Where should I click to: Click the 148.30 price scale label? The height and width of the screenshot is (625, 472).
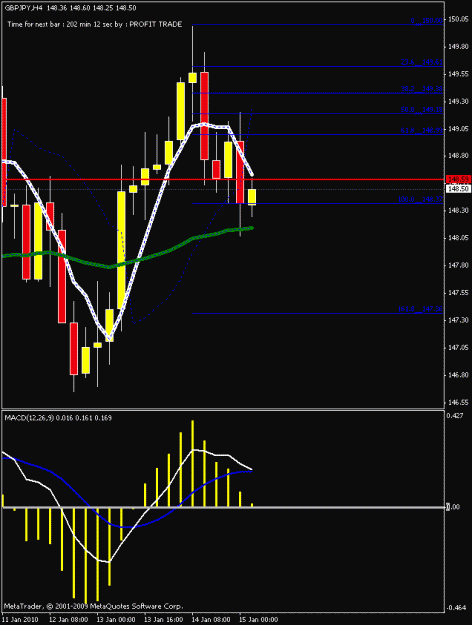[458, 210]
